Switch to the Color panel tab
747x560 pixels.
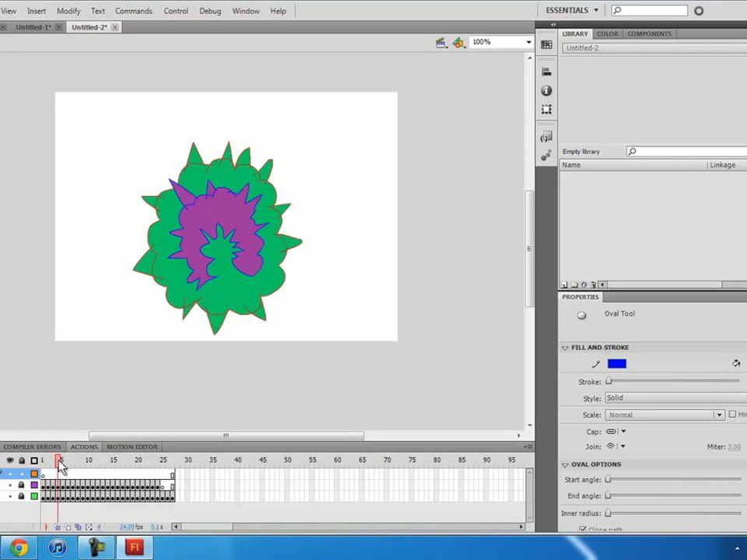[608, 33]
